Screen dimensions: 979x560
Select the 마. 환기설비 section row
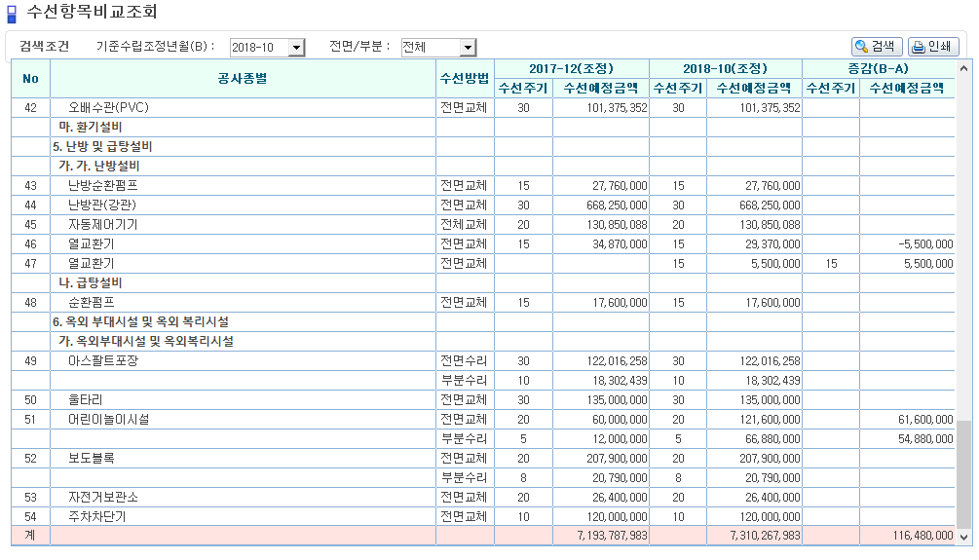tap(483, 128)
